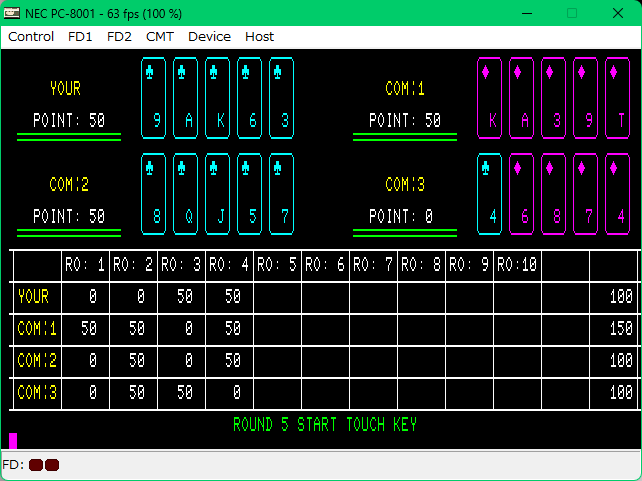Image resolution: width=642 pixels, height=481 pixels.
Task: Click the first FD drive indicator light
Action: [36, 465]
